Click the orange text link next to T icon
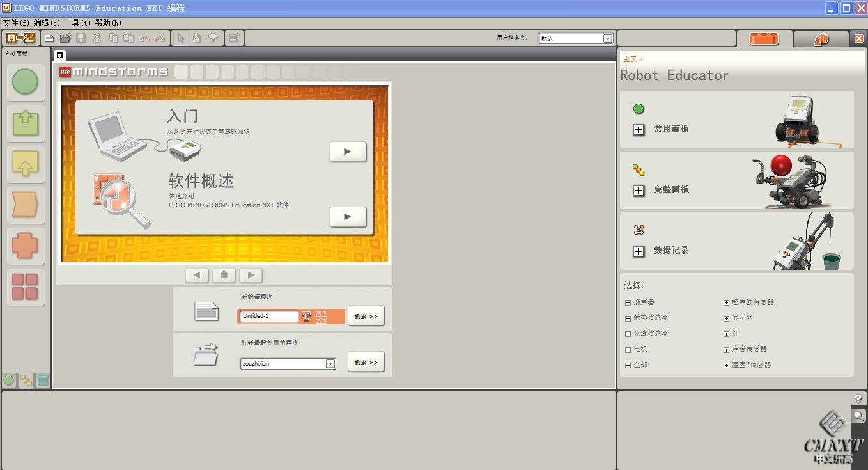 pos(322,317)
